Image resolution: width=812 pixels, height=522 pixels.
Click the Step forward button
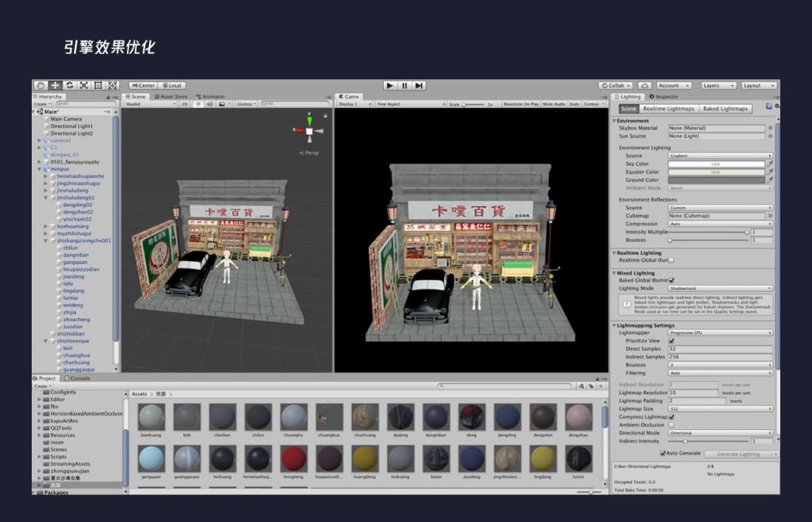click(x=419, y=86)
